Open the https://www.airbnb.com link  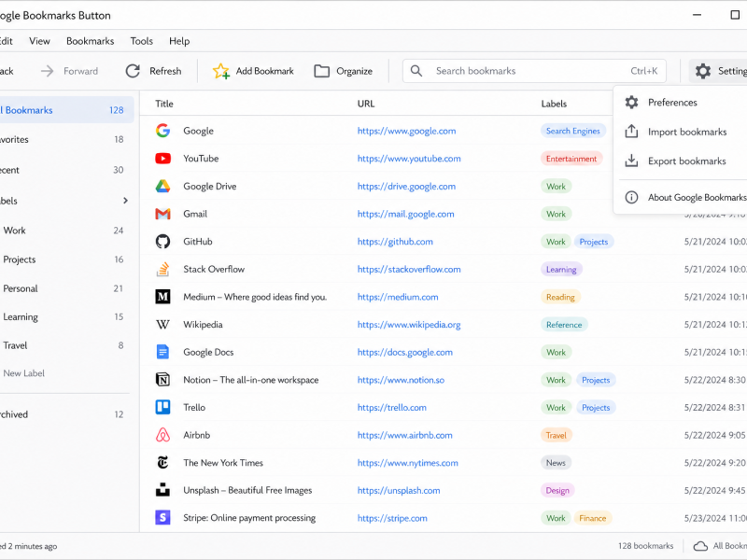tap(404, 435)
